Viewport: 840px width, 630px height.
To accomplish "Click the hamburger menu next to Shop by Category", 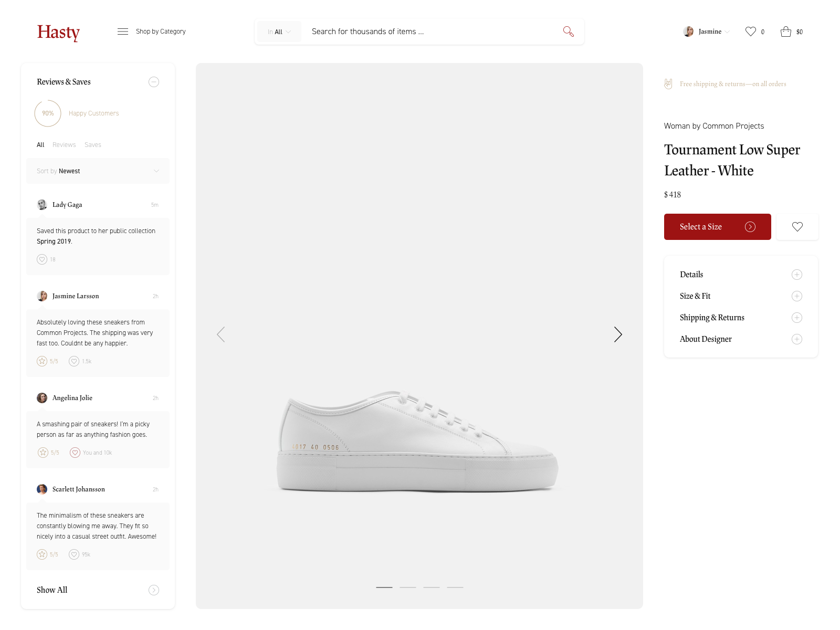I will (x=123, y=31).
